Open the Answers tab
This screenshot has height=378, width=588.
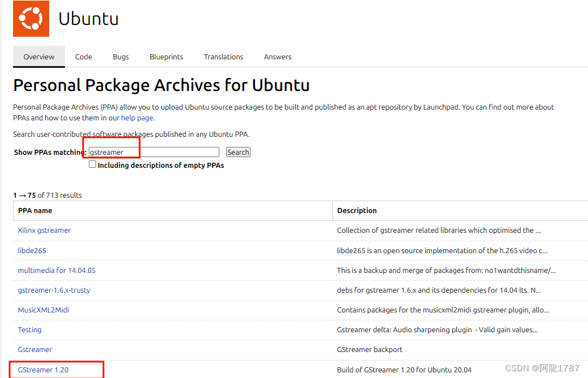point(278,57)
